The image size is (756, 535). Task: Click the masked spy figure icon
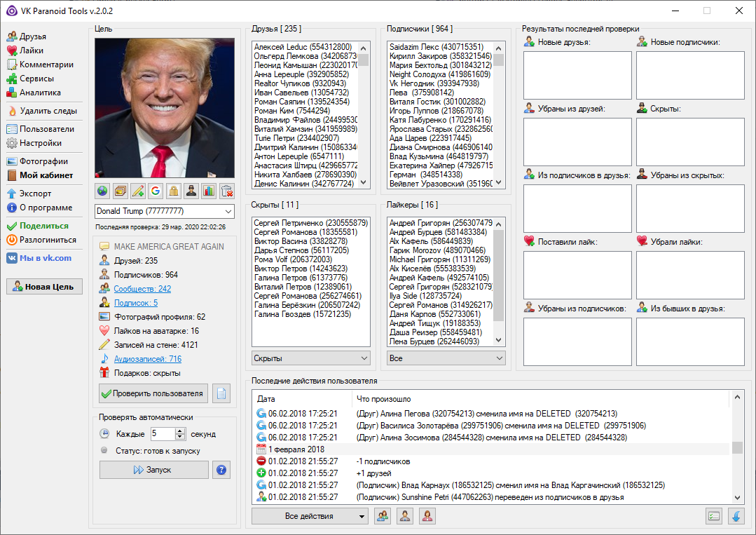(191, 191)
